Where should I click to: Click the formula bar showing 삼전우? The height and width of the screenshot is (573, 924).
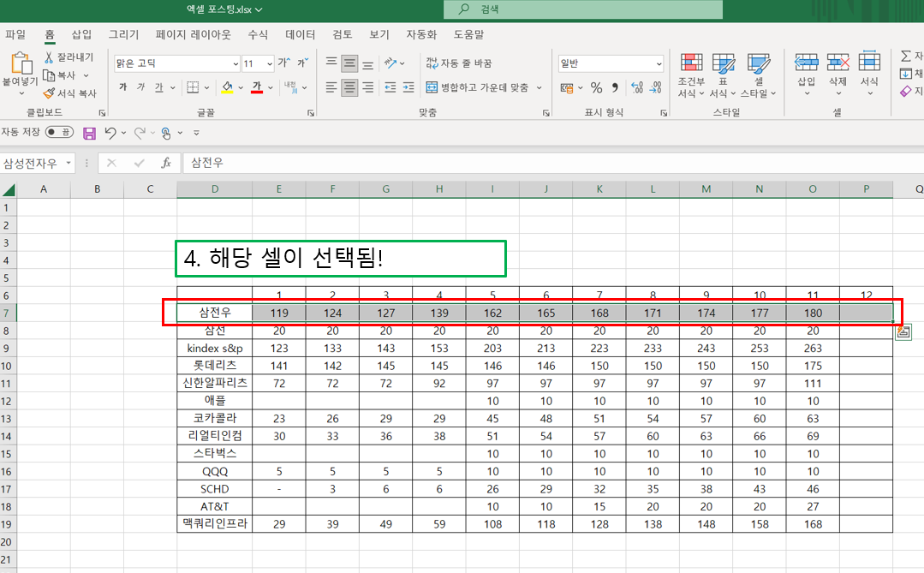(x=553, y=163)
